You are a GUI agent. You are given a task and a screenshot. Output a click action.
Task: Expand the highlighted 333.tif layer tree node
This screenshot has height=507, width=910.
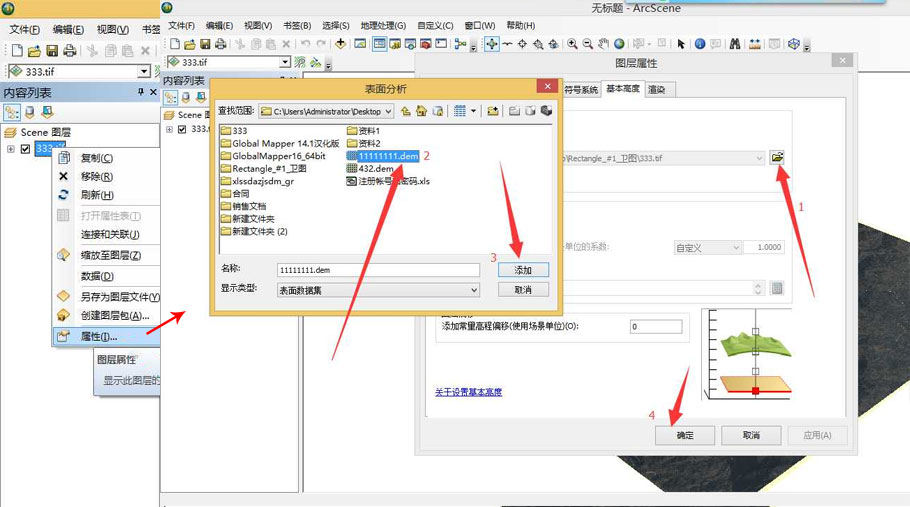coord(10,149)
